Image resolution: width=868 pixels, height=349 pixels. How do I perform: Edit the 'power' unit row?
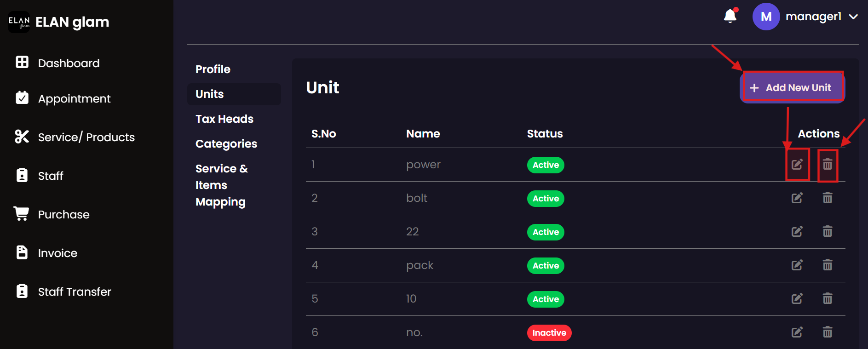click(797, 165)
